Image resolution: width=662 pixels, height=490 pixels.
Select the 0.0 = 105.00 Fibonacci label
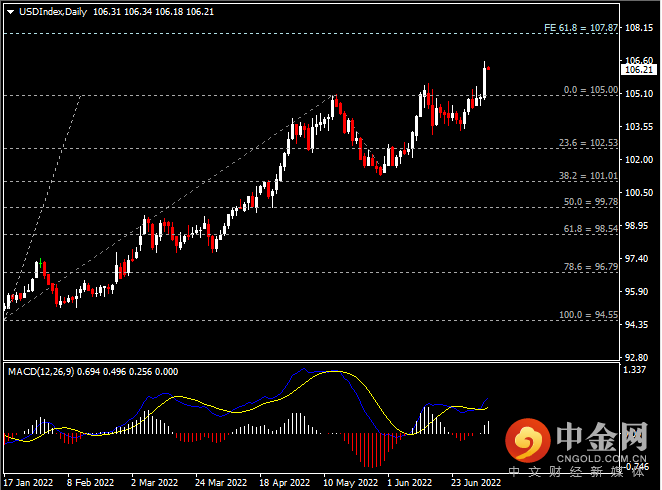coord(591,90)
